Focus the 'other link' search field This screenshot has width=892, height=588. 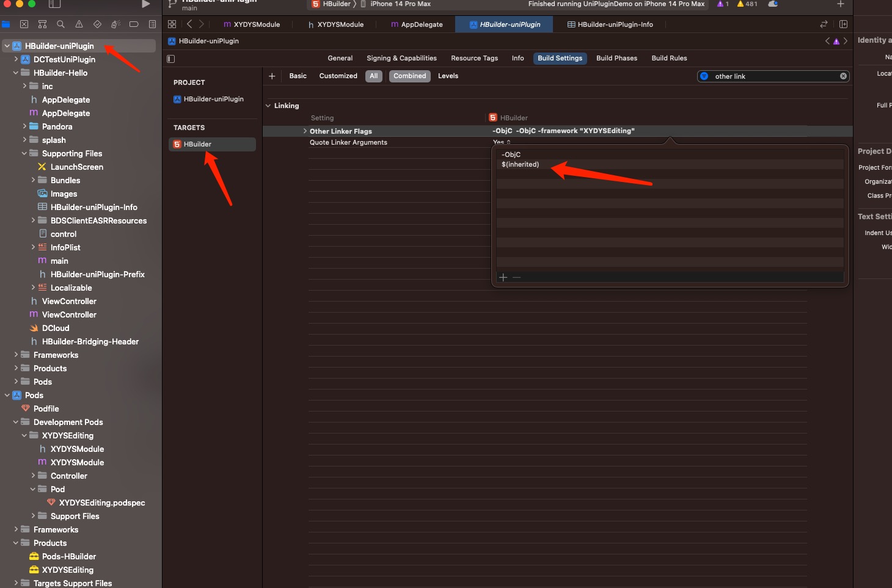pos(773,76)
